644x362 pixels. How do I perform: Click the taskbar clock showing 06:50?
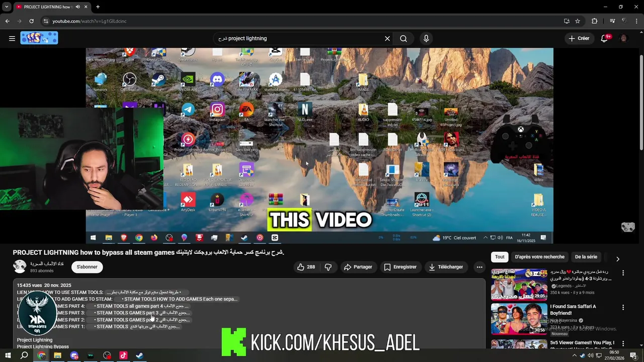point(614,355)
